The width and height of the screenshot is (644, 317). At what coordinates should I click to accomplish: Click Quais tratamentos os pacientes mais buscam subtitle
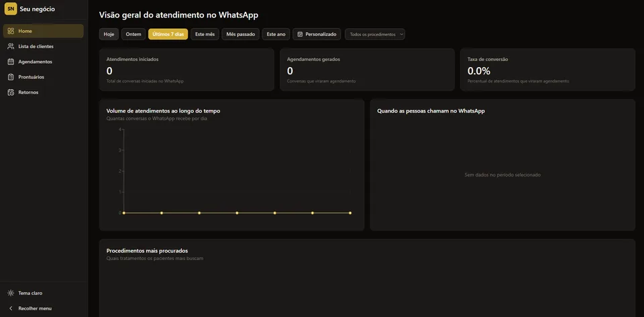[x=155, y=258]
